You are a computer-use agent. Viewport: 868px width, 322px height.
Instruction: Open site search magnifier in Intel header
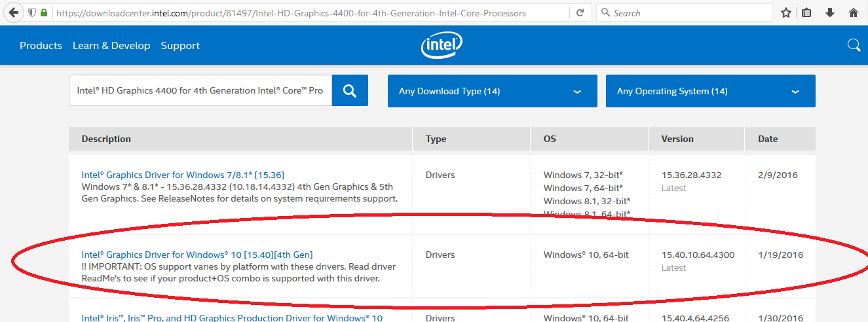tap(854, 45)
